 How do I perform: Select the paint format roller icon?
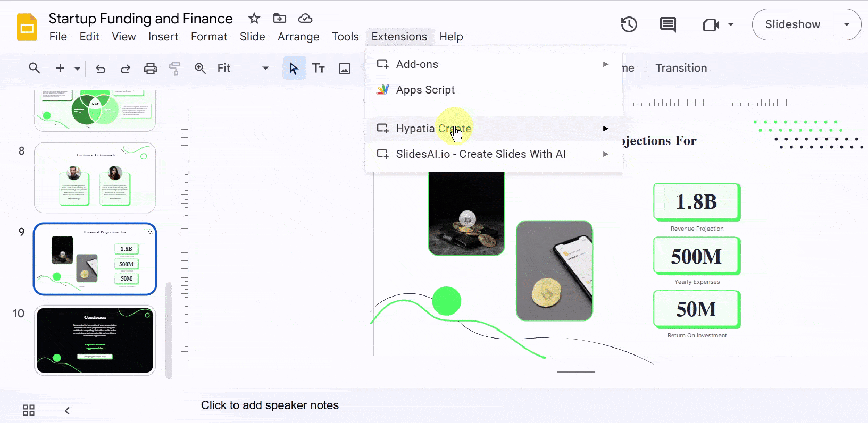pyautogui.click(x=175, y=69)
